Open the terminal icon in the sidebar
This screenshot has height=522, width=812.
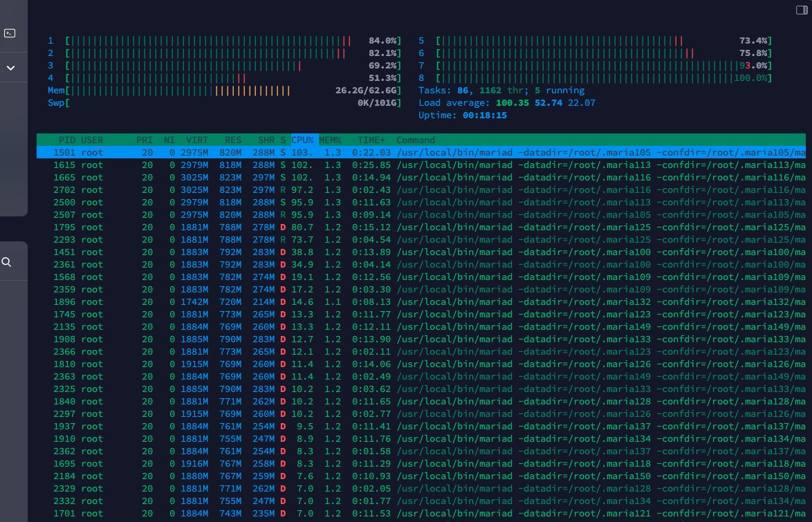coord(10,33)
